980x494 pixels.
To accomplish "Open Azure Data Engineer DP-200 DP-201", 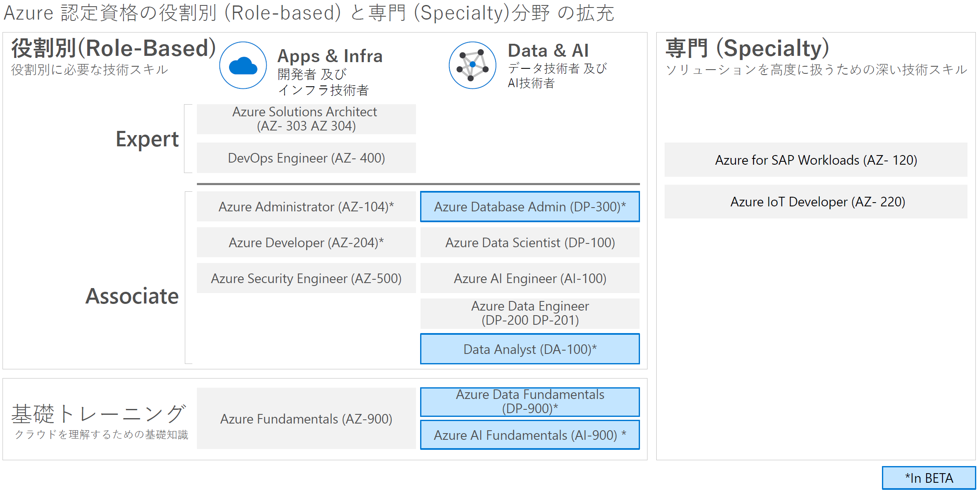I will pyautogui.click(x=529, y=313).
